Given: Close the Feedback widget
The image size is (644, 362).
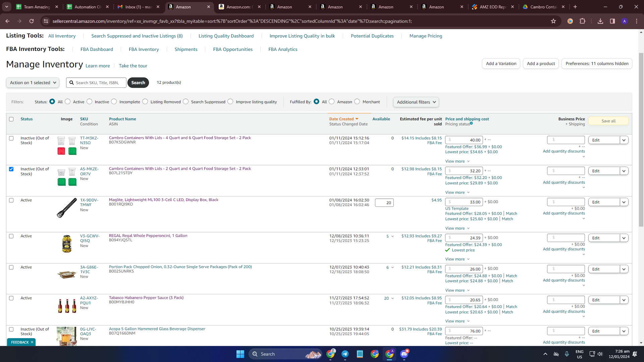Looking at the screenshot, I should 32,342.
